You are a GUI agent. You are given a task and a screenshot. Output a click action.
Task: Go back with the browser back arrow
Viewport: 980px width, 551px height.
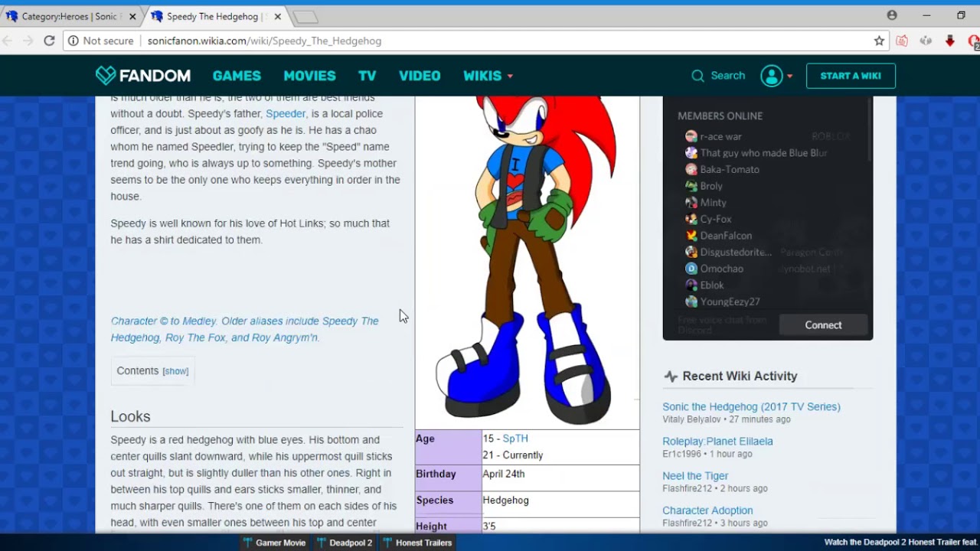[x=9, y=41]
